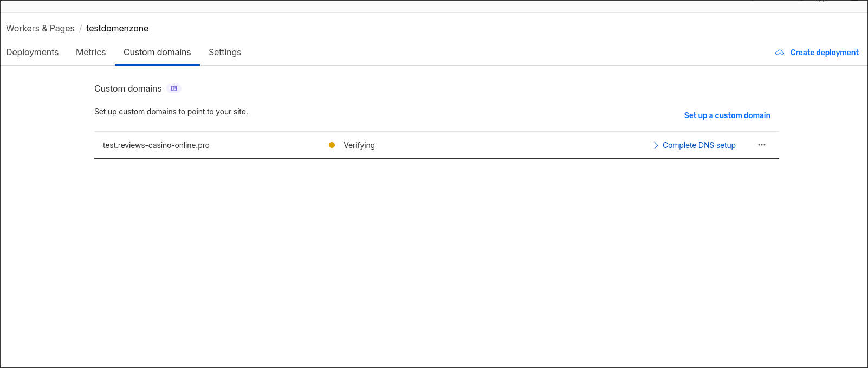Select the test.reviews-casino-online.pro domain name
Viewport: 868px width, 368px height.
point(156,145)
